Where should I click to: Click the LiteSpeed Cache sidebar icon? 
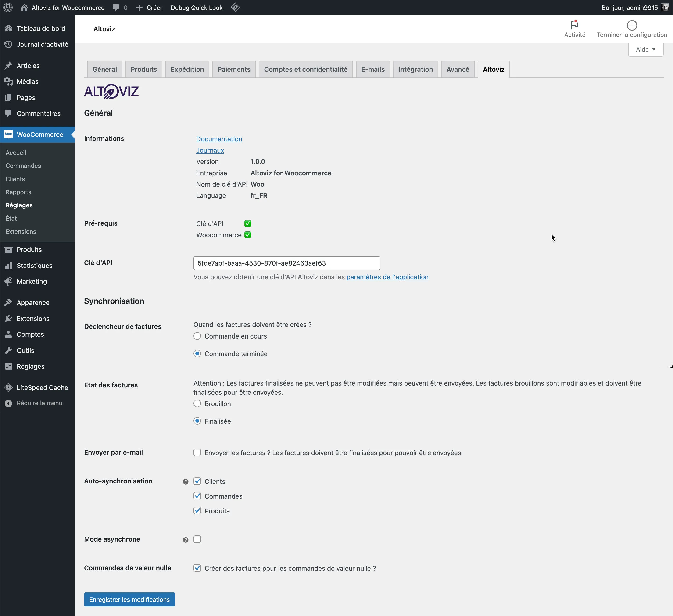(x=8, y=388)
